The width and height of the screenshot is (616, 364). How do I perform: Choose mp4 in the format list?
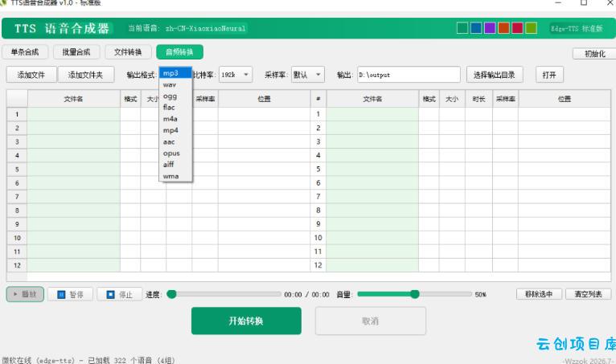(175, 130)
